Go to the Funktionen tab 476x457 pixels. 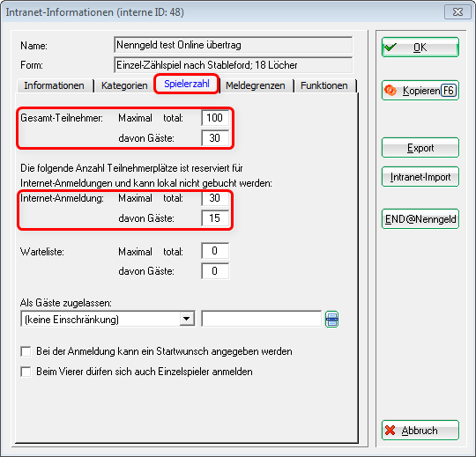pyautogui.click(x=324, y=85)
